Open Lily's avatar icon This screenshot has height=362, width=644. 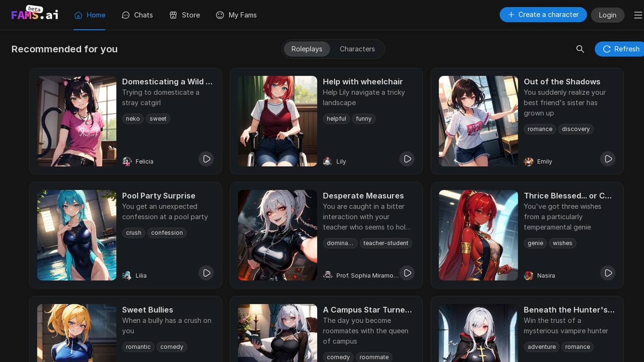[x=328, y=162]
